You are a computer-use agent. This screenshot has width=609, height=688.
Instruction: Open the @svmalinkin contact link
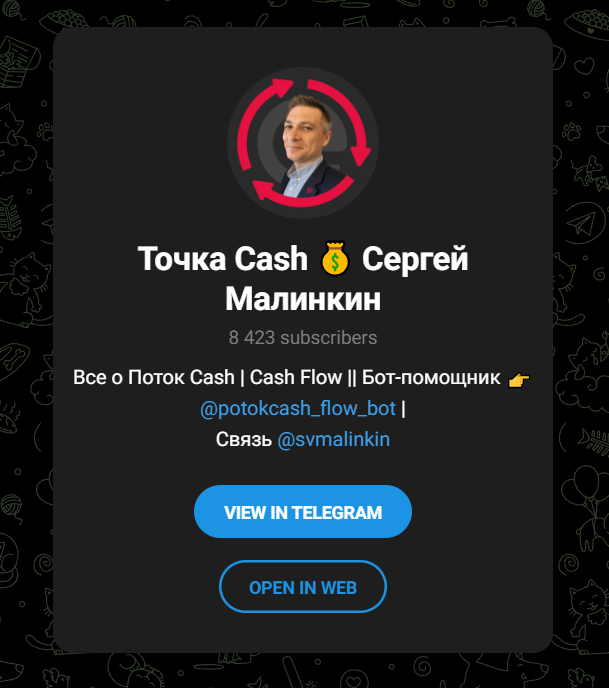point(333,439)
